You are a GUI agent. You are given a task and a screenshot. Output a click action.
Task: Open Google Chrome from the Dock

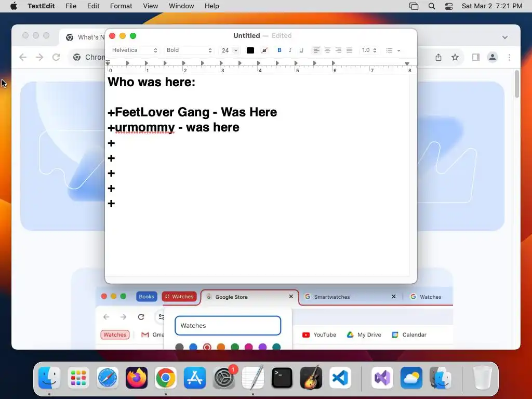pos(166,378)
